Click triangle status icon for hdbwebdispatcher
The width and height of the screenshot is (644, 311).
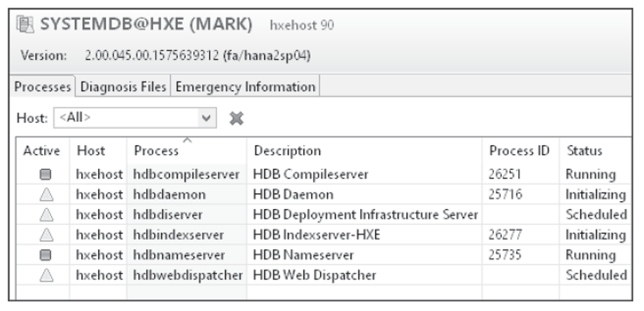tap(46, 275)
